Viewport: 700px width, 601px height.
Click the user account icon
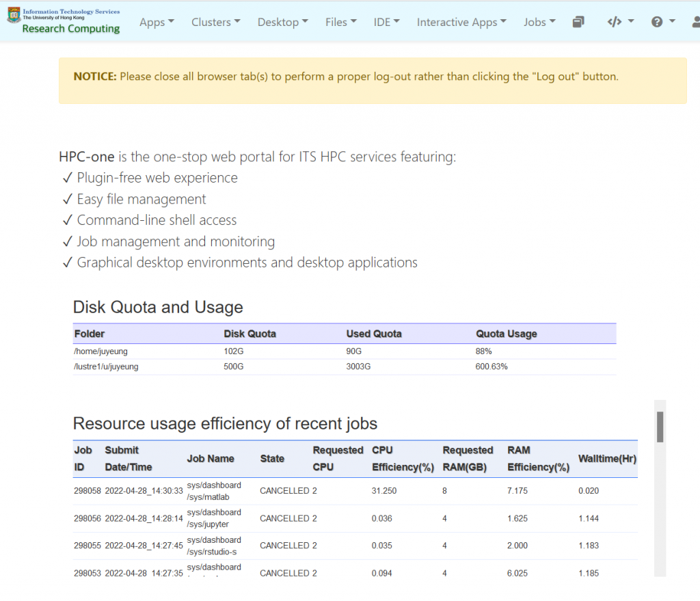(695, 21)
